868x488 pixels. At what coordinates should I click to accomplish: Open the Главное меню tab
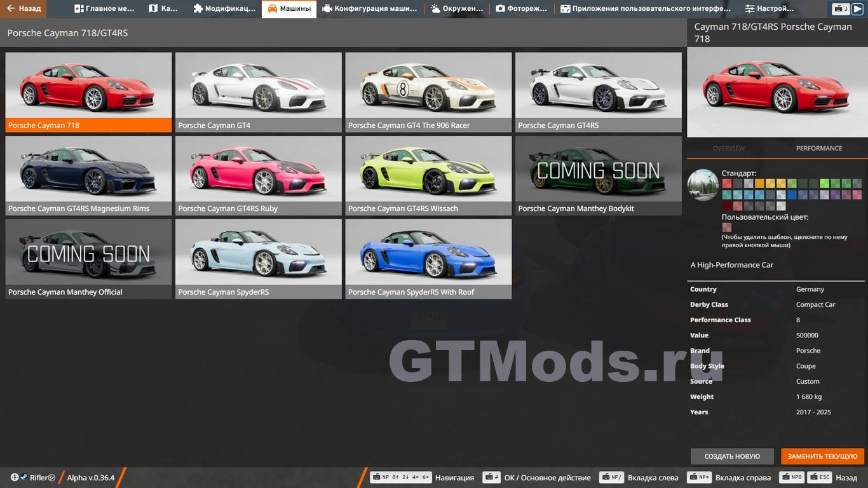[104, 9]
